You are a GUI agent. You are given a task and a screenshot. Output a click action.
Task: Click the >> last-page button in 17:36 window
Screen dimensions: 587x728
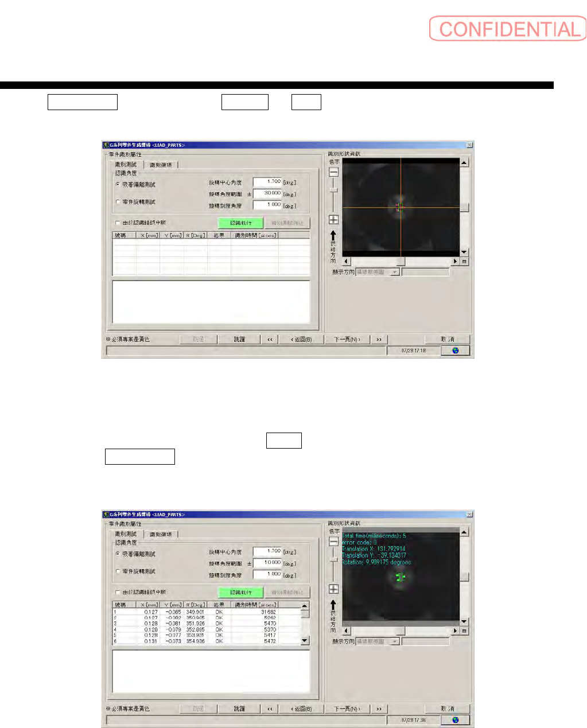click(x=379, y=709)
